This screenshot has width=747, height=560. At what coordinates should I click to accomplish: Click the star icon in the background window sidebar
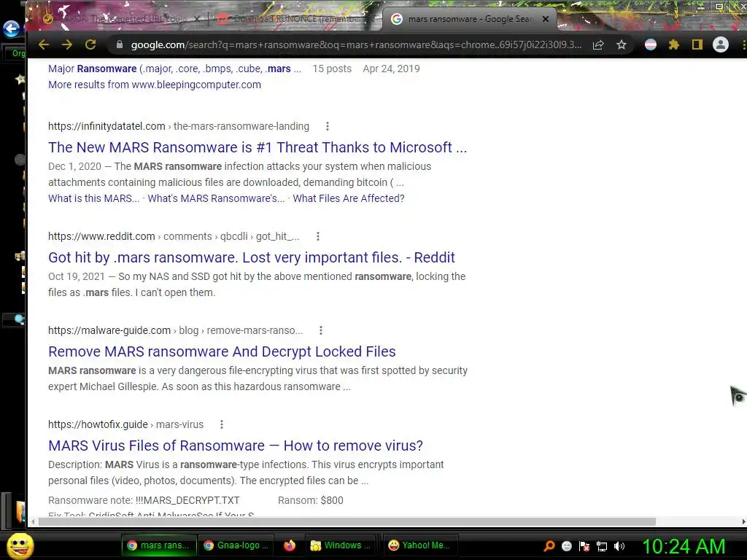(x=20, y=79)
